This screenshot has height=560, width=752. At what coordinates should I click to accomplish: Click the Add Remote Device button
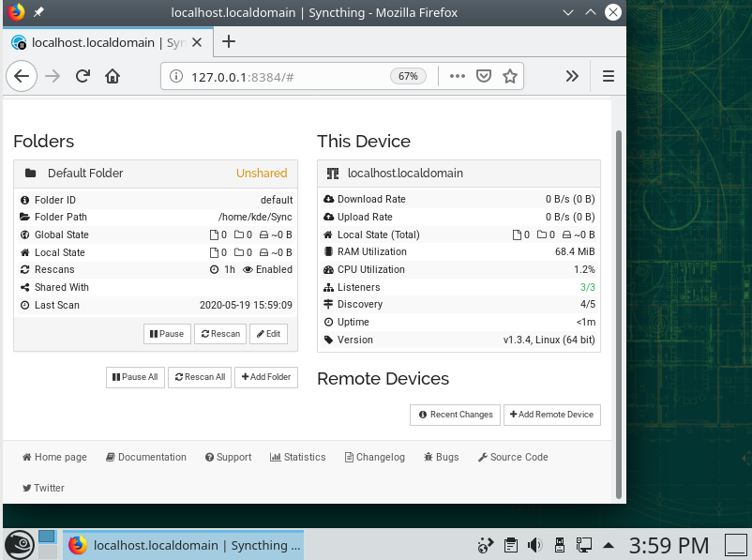[551, 415]
